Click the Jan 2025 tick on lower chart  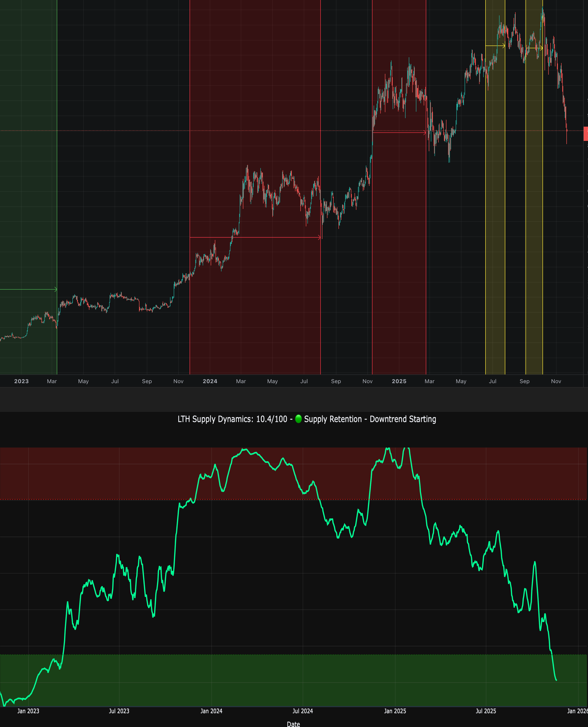click(395, 711)
